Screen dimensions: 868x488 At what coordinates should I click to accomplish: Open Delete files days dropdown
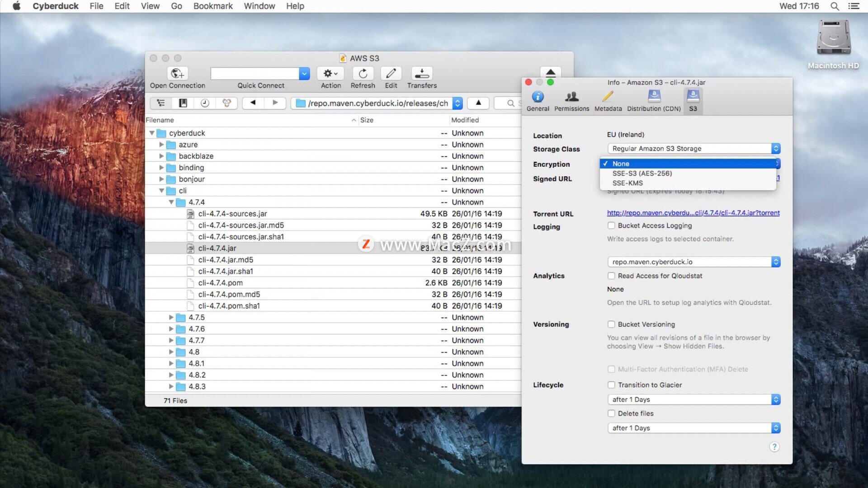(694, 428)
